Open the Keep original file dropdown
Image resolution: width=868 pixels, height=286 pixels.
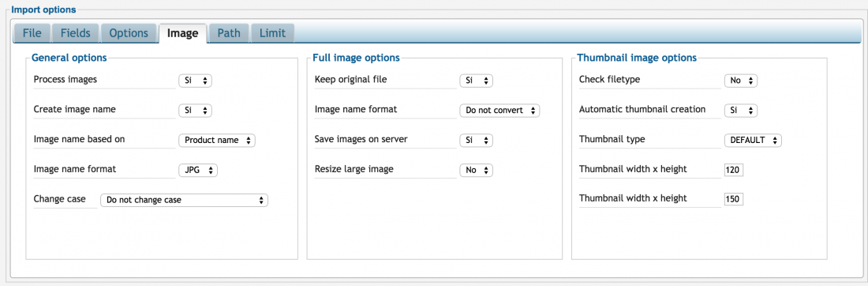coord(476,81)
